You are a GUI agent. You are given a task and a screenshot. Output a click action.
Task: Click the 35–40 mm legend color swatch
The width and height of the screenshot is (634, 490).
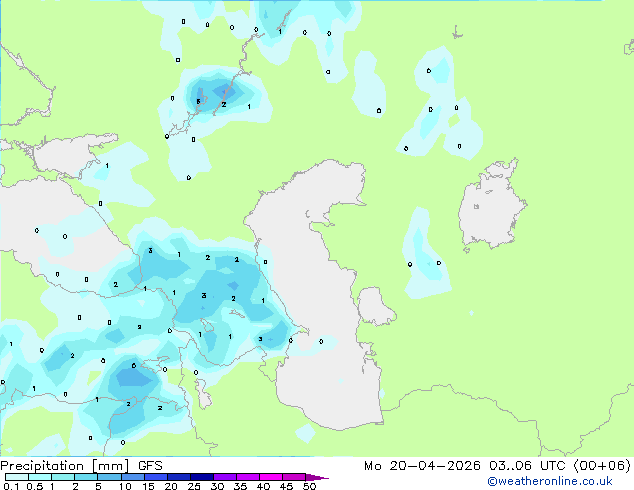click(x=248, y=477)
